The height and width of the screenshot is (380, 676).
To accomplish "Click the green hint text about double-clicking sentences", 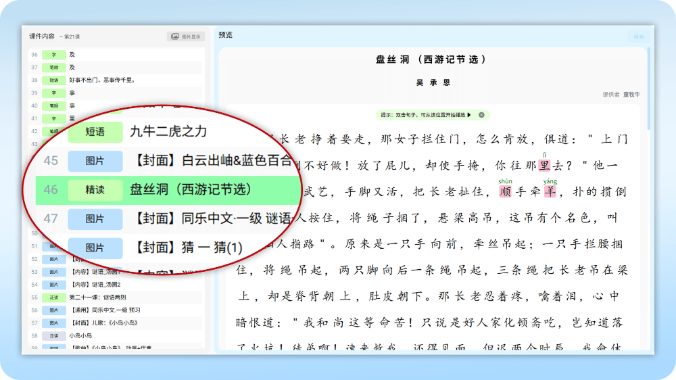I will click(423, 115).
